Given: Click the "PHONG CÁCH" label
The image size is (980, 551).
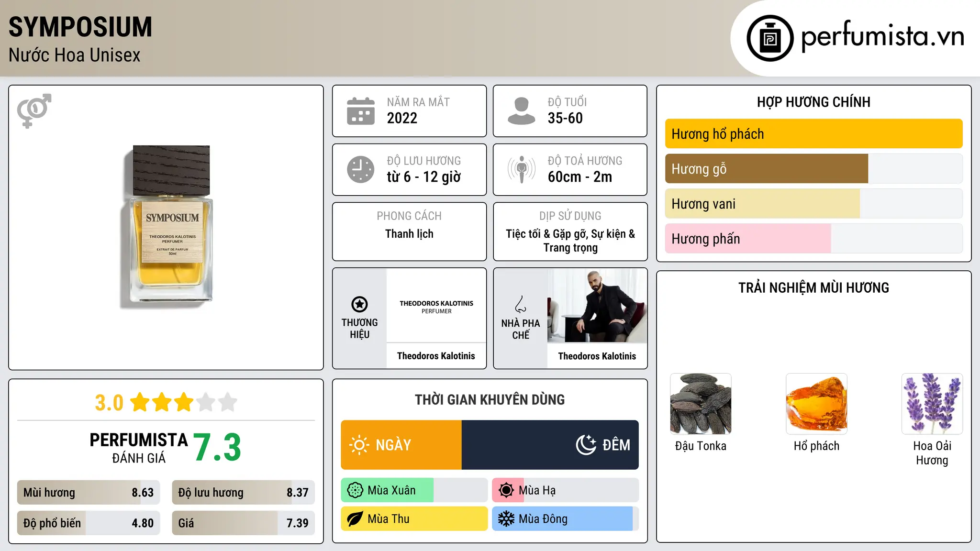Looking at the screenshot, I should click(409, 216).
